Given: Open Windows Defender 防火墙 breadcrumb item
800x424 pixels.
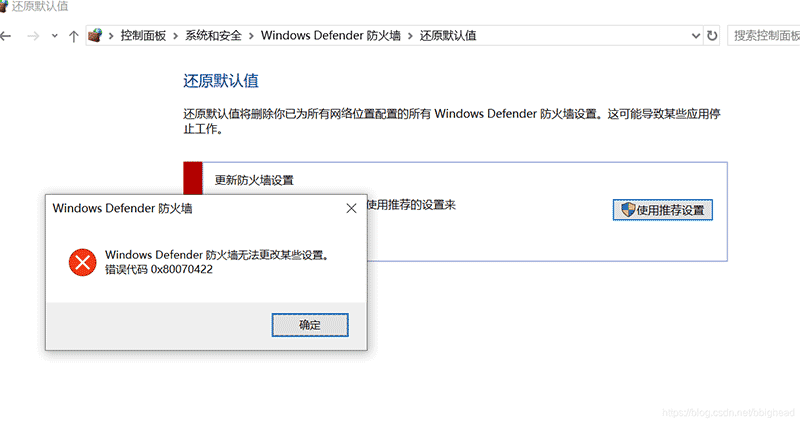Looking at the screenshot, I should 331,35.
